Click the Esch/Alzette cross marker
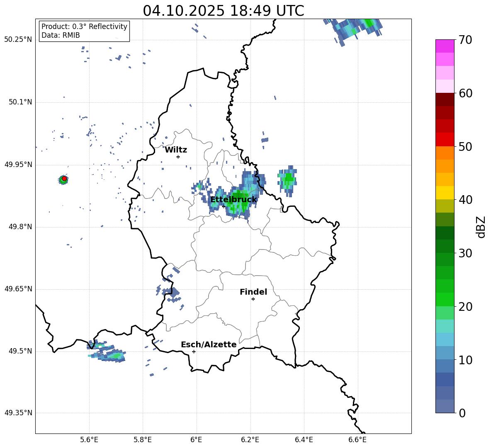 coord(194,351)
